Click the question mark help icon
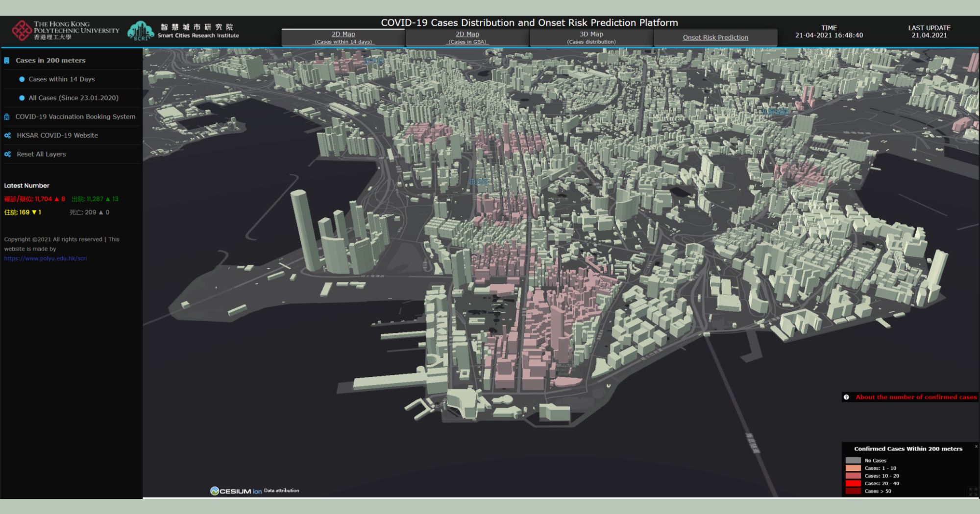This screenshot has height=514, width=980. 846,397
